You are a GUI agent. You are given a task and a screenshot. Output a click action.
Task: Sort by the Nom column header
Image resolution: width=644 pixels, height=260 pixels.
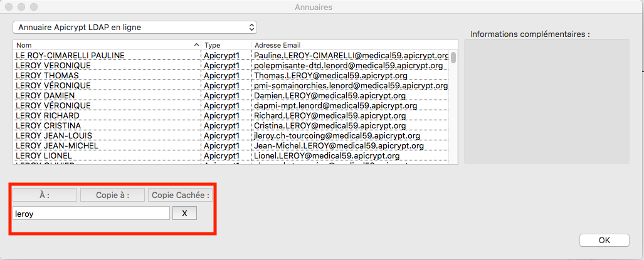click(107, 45)
